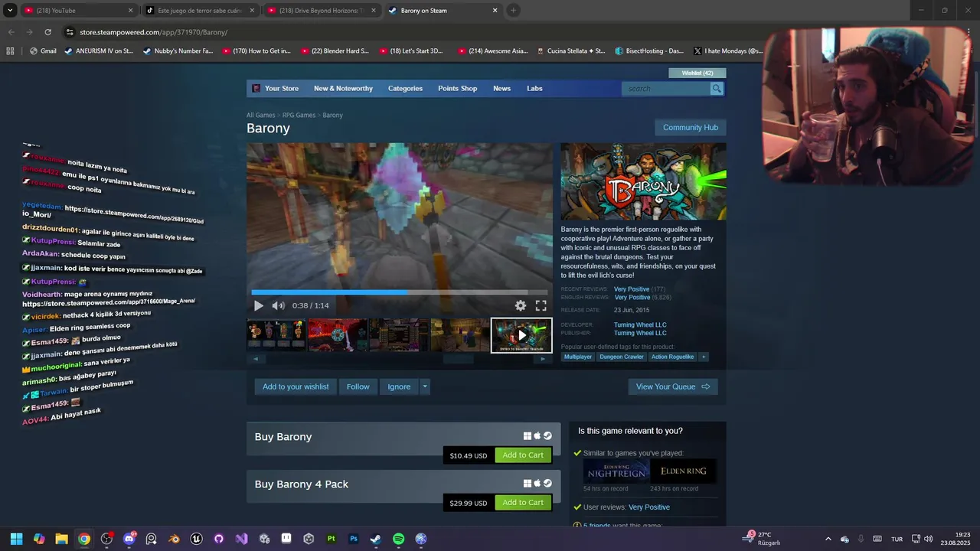Image resolution: width=980 pixels, height=551 pixels.
Task: Add Barony single copy to cart
Action: [x=523, y=455]
